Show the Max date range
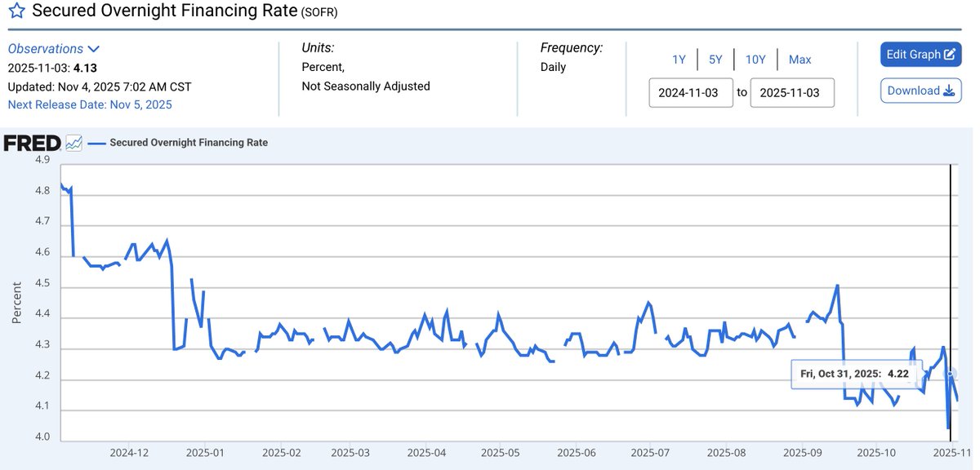The height and width of the screenshot is (470, 980). pyautogui.click(x=800, y=60)
